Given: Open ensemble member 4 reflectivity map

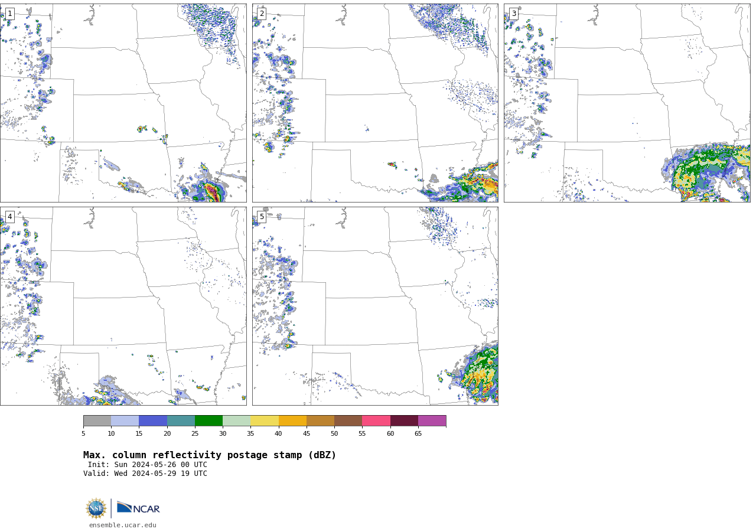Looking at the screenshot, I should coord(123,306).
